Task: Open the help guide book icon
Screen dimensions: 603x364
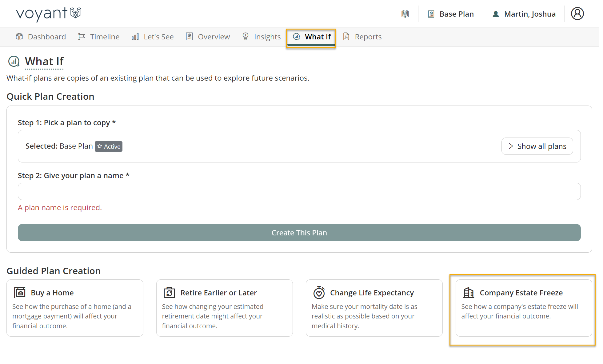Action: coord(405,14)
